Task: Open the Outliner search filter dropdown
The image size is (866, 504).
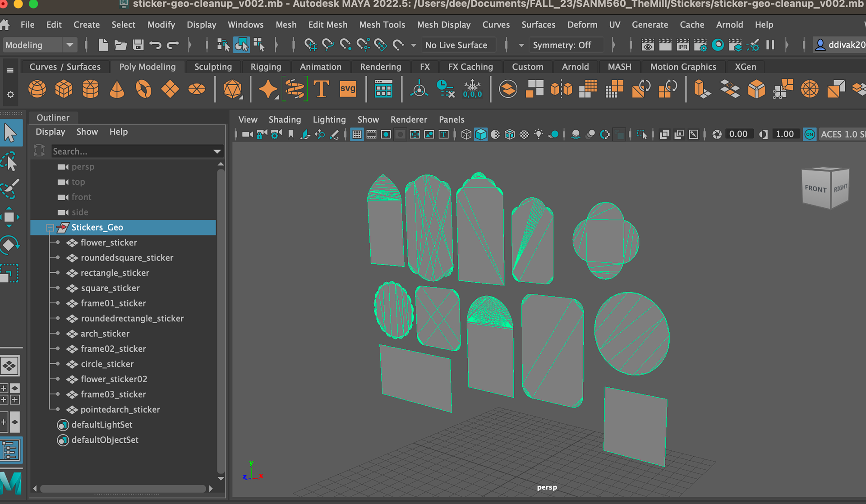Action: 217,151
